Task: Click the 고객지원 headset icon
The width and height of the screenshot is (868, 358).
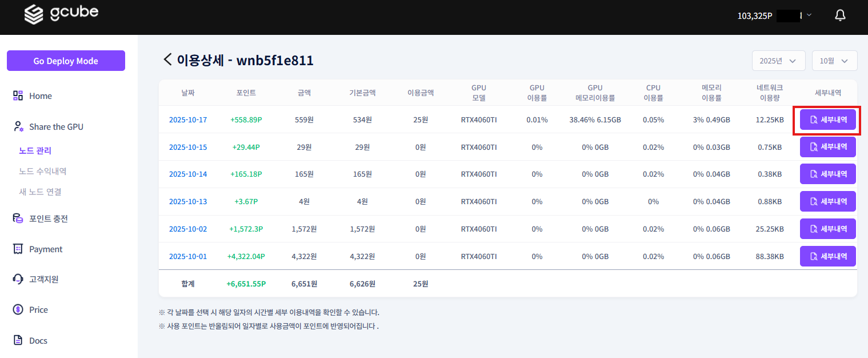Action: [18, 279]
